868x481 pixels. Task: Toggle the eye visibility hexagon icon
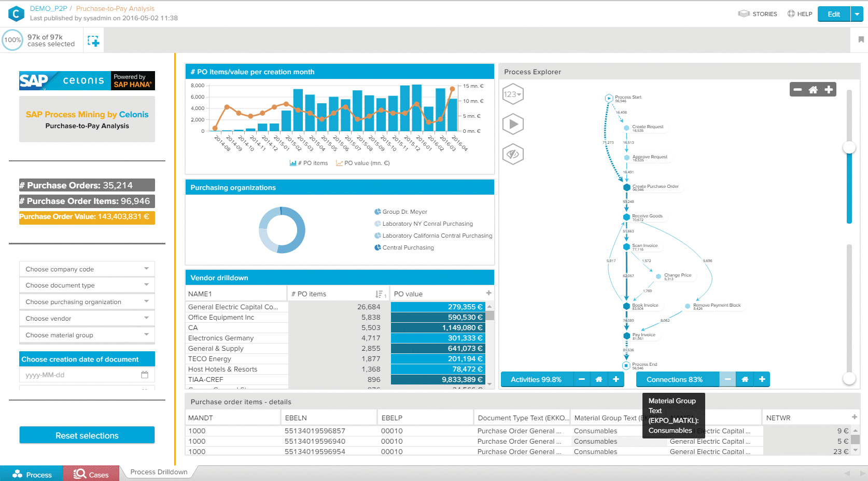tap(513, 154)
